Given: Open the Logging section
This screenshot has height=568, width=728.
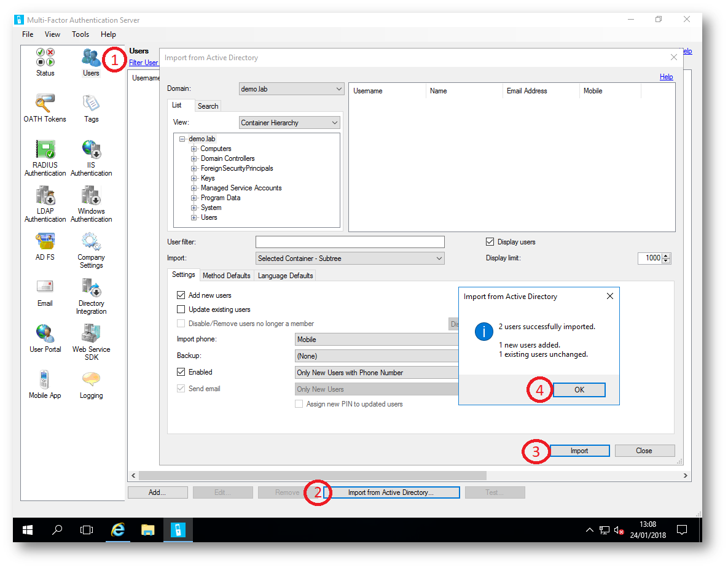Looking at the screenshot, I should click(91, 384).
